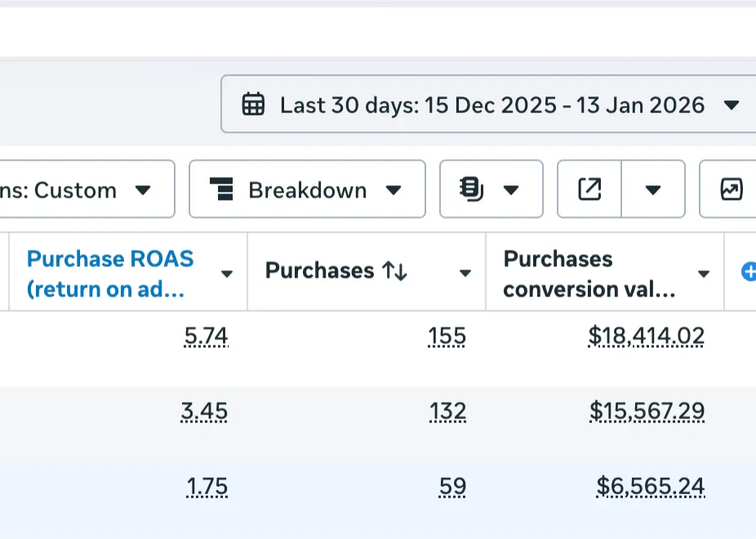The image size is (756, 539).
Task: Click the blue add column plus icon
Action: [748, 272]
